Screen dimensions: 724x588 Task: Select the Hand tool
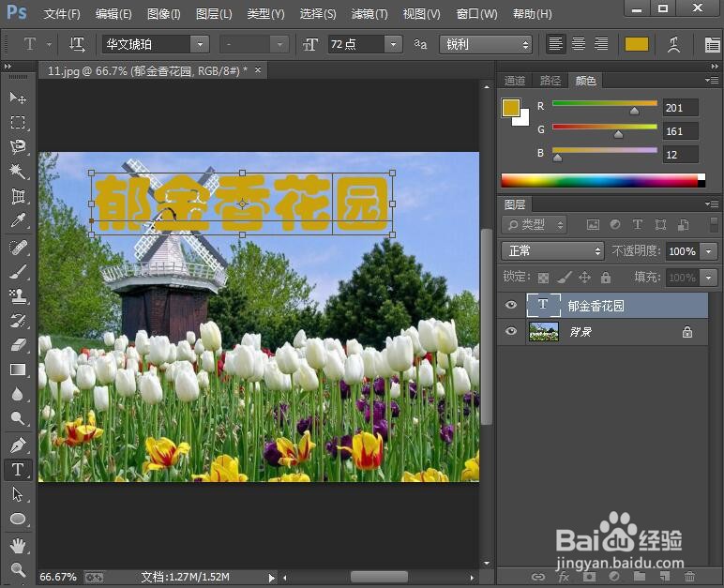pyautogui.click(x=18, y=546)
